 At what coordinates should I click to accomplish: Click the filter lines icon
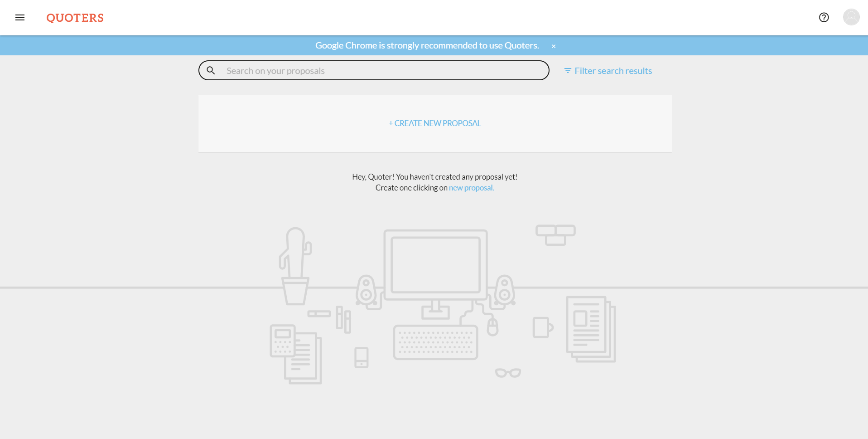pos(567,71)
